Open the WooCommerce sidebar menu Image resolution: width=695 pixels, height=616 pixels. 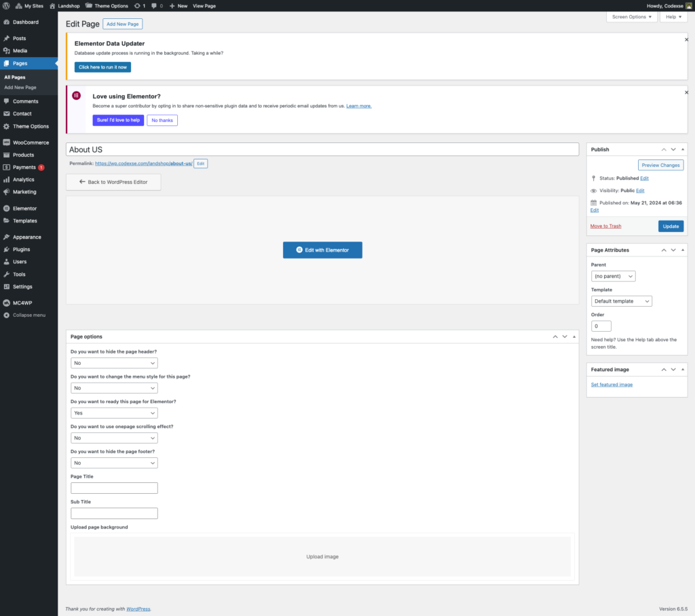(31, 142)
